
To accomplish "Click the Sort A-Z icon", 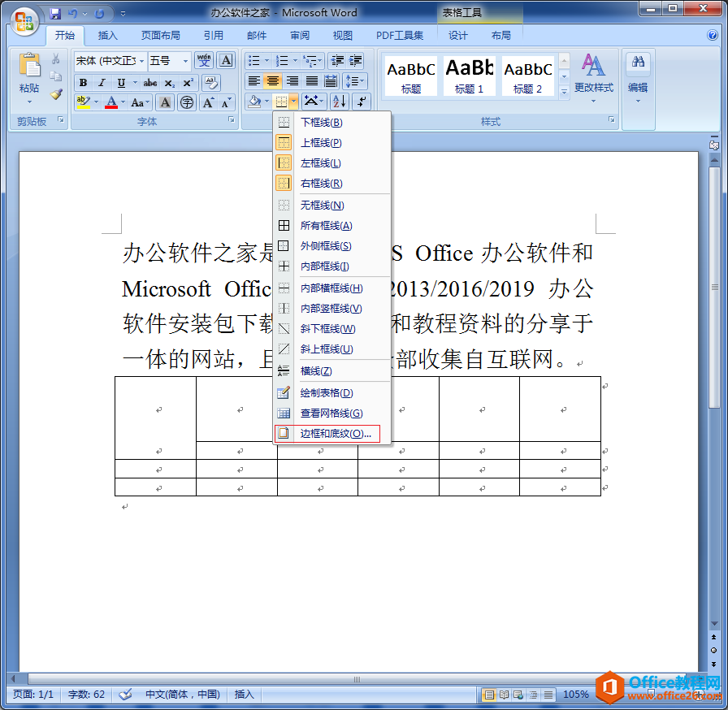I will click(340, 102).
